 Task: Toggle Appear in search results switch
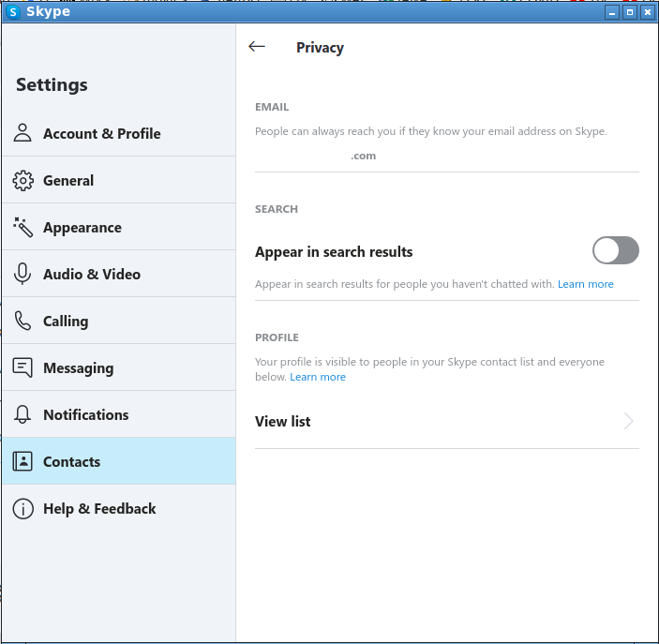(x=616, y=250)
